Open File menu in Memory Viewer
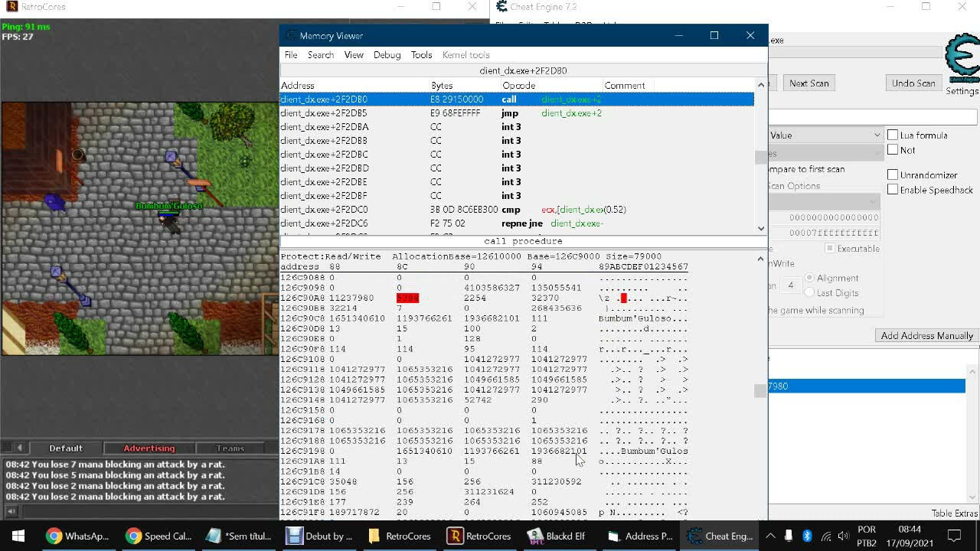The height and width of the screenshot is (551, 980). pos(291,55)
